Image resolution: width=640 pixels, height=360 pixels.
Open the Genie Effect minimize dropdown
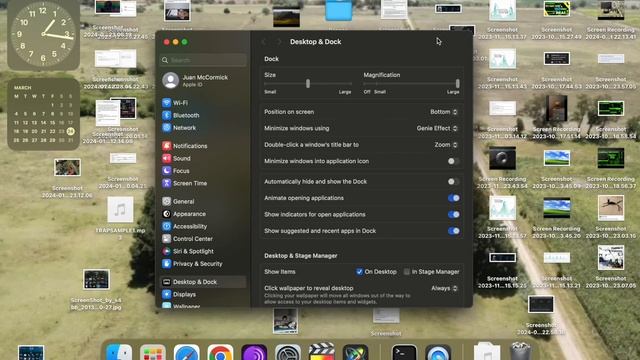(437, 128)
